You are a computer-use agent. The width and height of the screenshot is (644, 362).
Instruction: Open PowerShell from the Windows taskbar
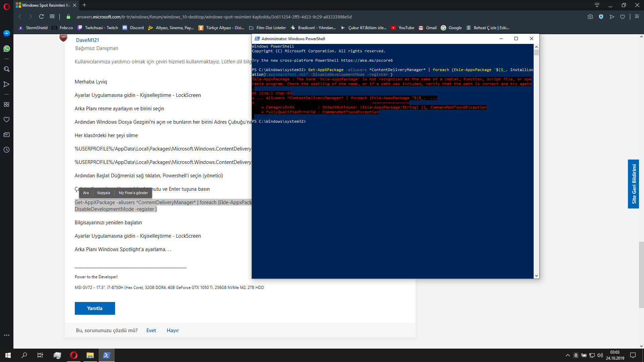[107, 355]
